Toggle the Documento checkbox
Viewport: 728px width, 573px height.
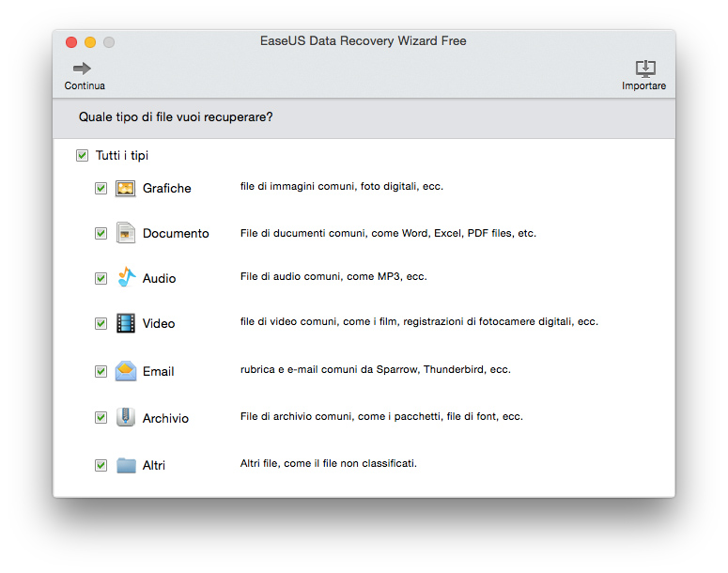pos(101,233)
